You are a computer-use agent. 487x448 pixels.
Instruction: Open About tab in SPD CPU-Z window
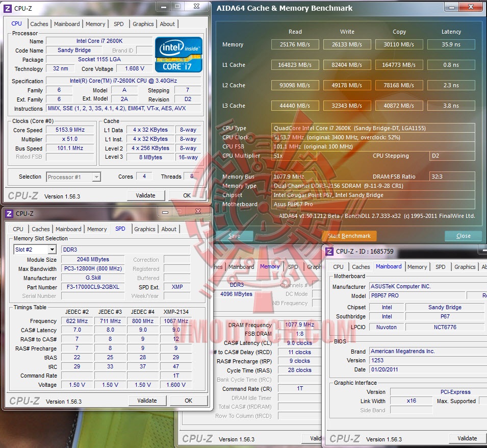169,229
